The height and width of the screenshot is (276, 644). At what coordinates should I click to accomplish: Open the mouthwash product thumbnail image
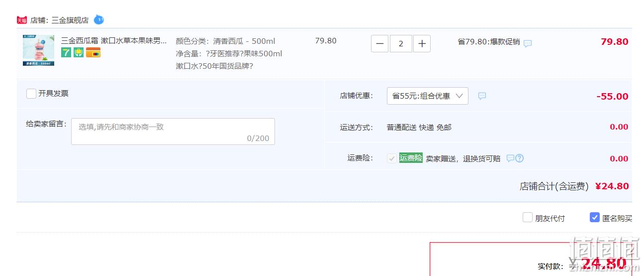[x=38, y=50]
